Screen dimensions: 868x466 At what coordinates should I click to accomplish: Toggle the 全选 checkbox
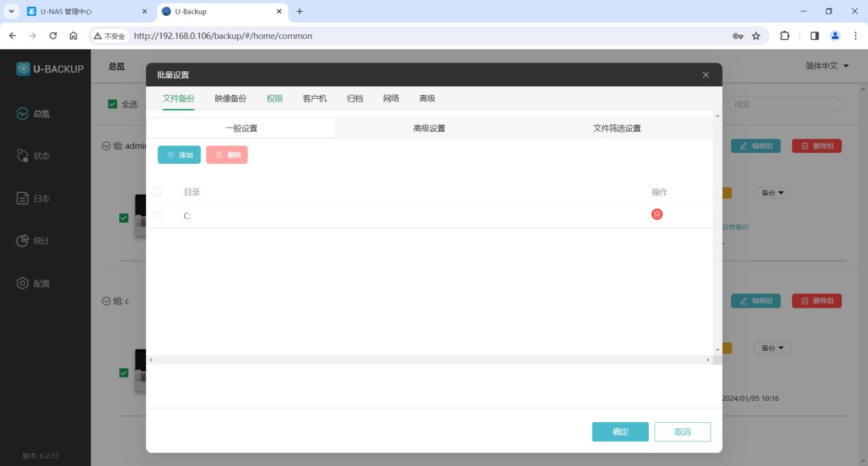(113, 104)
